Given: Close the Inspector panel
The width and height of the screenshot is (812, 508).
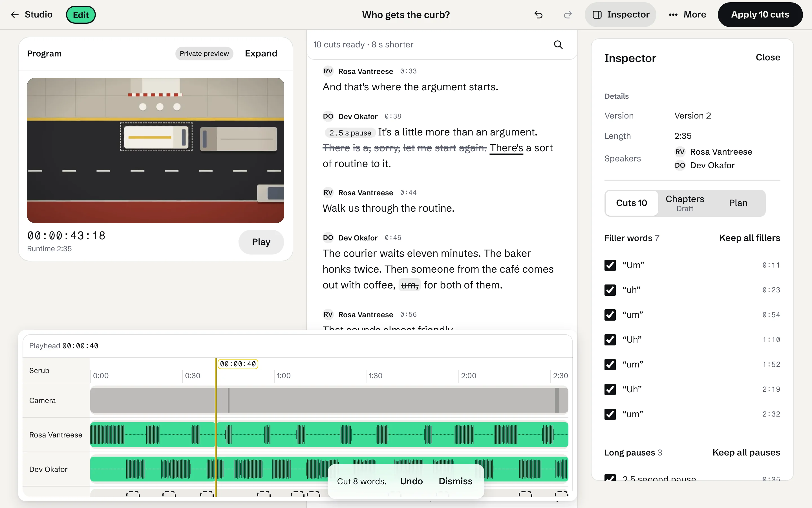Looking at the screenshot, I should point(768,58).
